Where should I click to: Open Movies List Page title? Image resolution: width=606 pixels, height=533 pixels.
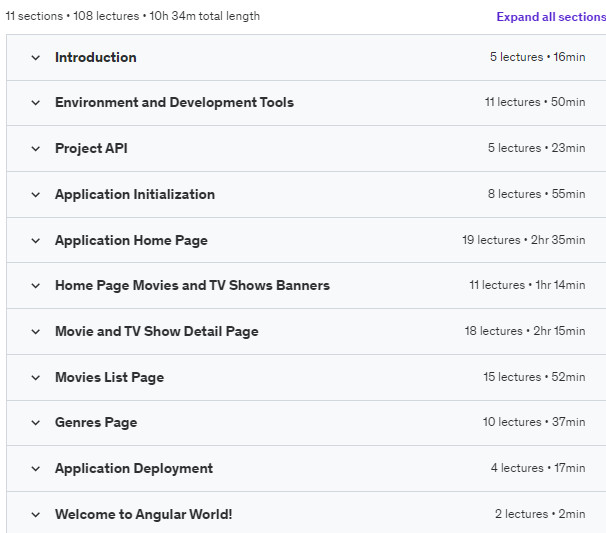[x=110, y=377]
